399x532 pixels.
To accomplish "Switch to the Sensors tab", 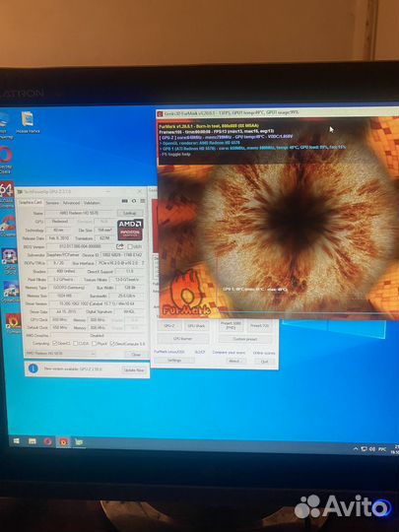I will coord(52,203).
